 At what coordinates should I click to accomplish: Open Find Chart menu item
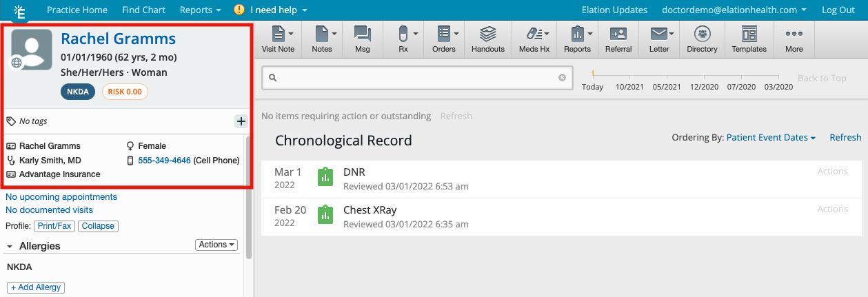[143, 10]
